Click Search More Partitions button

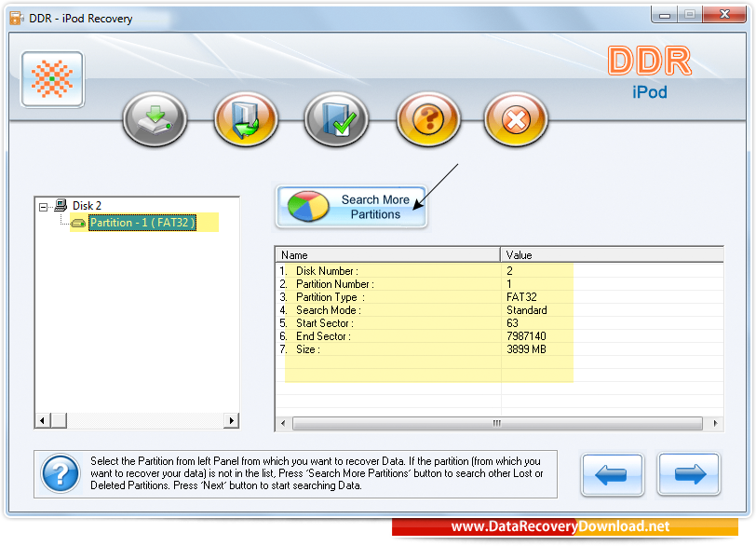tap(352, 207)
